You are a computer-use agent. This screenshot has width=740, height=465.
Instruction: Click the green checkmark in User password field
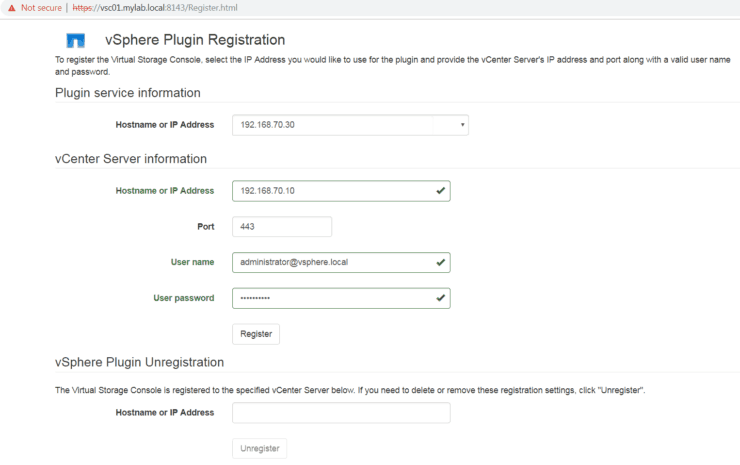(x=440, y=298)
